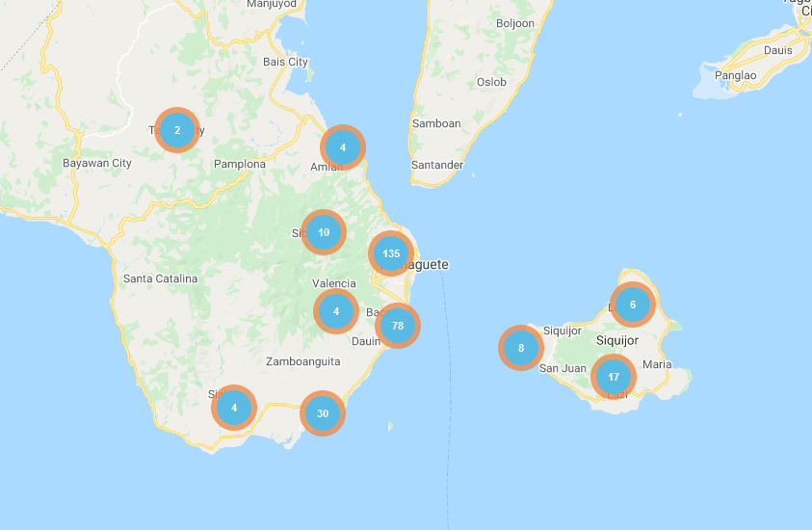
Task: Open the cluster marker showing 8
Action: (521, 348)
